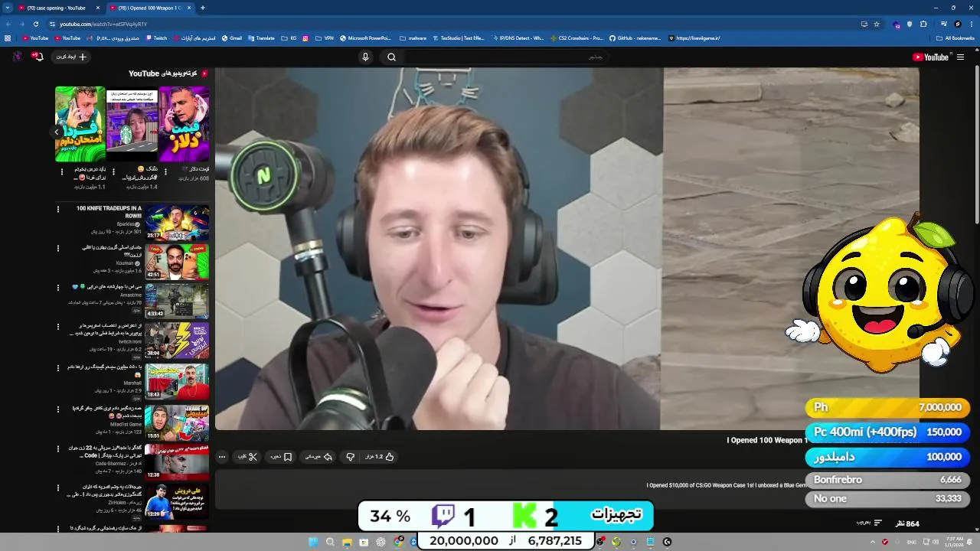Open the Twitch bookmark
This screenshot has width=980, height=551.
click(156, 37)
